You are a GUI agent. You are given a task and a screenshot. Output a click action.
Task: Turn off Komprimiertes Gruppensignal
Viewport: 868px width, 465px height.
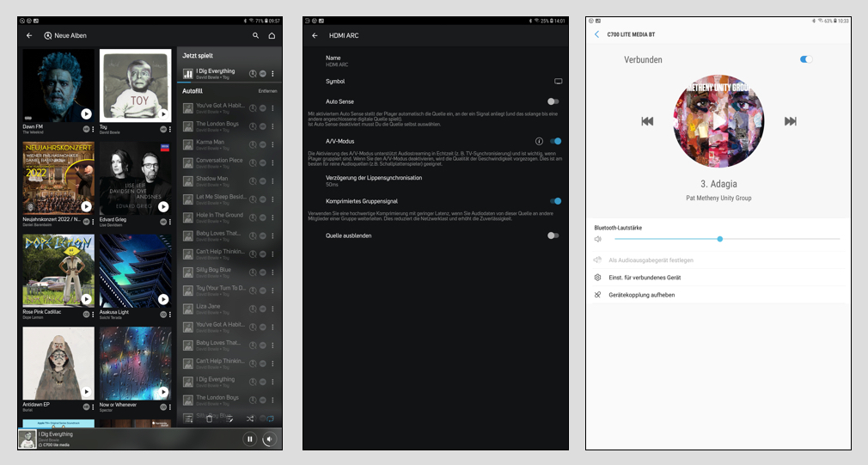coord(556,201)
